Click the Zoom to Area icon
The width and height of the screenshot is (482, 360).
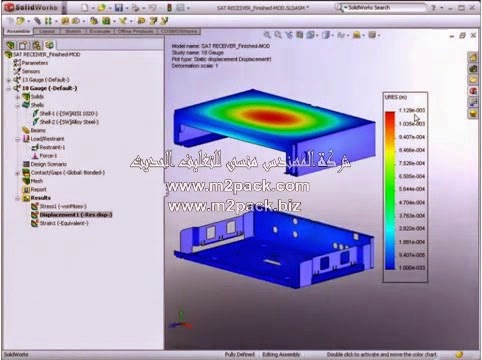pyautogui.click(x=278, y=35)
